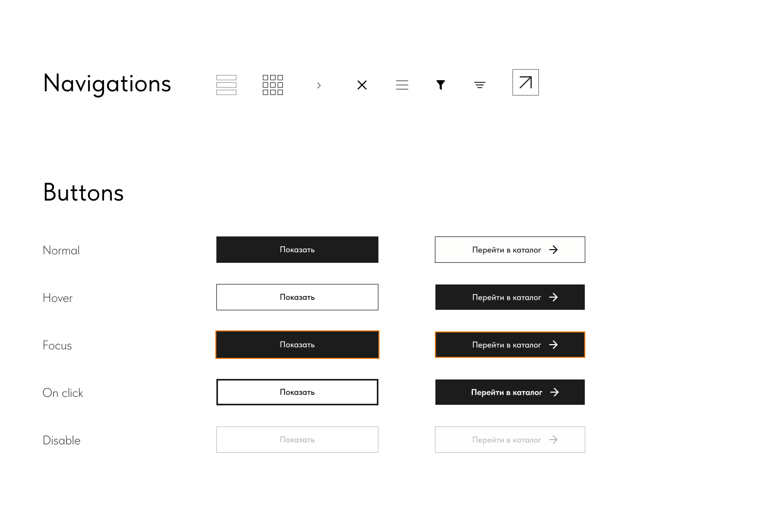Click the X close icon
The height and width of the screenshot is (532, 760).
362,85
